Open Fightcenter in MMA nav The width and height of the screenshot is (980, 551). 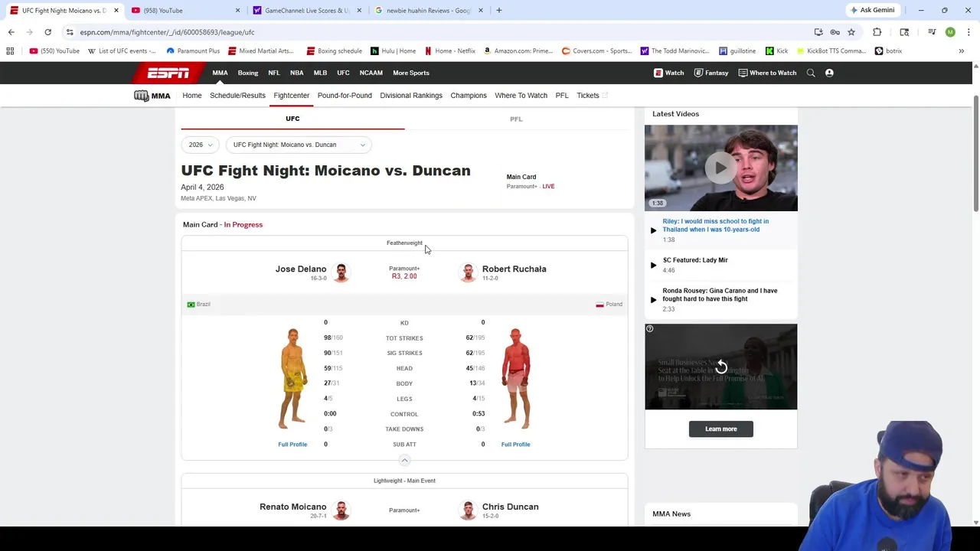click(x=292, y=96)
